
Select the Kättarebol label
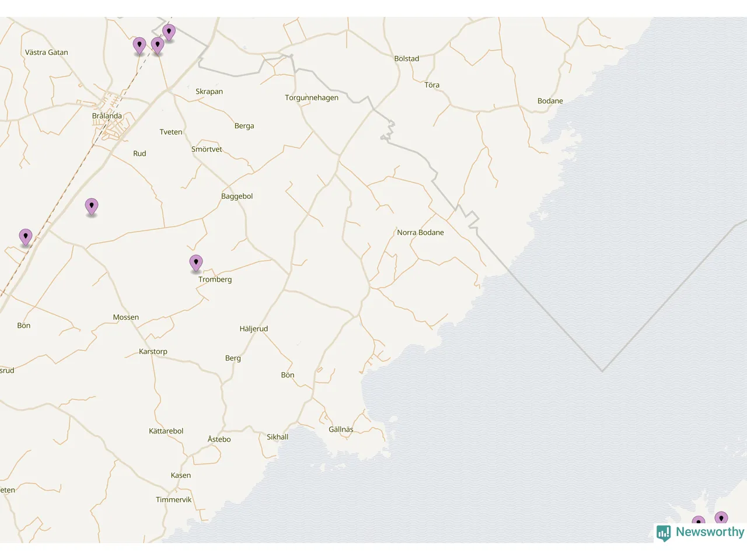click(x=166, y=431)
